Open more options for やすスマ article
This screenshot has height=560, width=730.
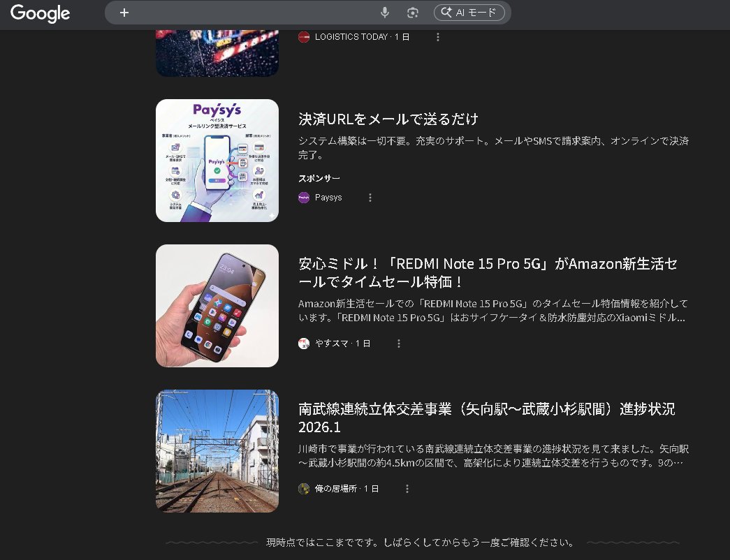[399, 344]
